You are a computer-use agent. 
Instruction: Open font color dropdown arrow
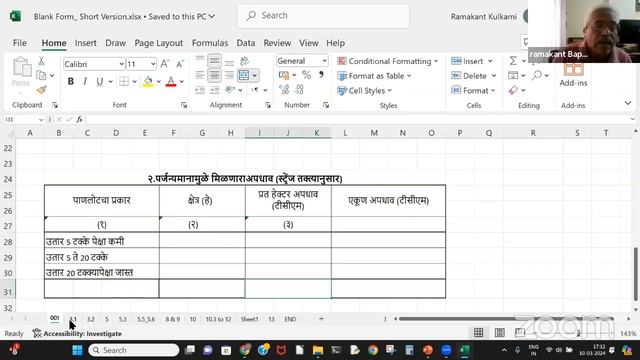[181, 82]
